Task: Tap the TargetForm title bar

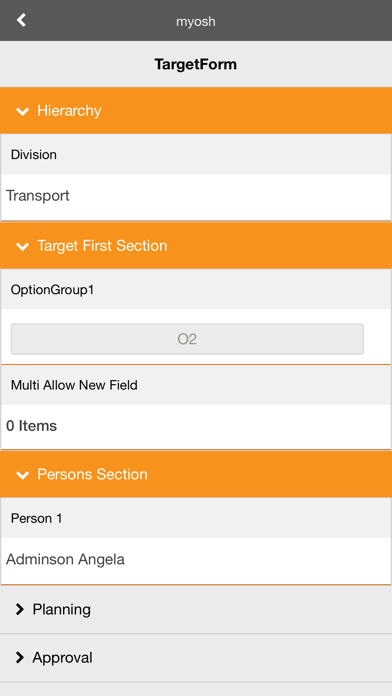Action: point(196,64)
